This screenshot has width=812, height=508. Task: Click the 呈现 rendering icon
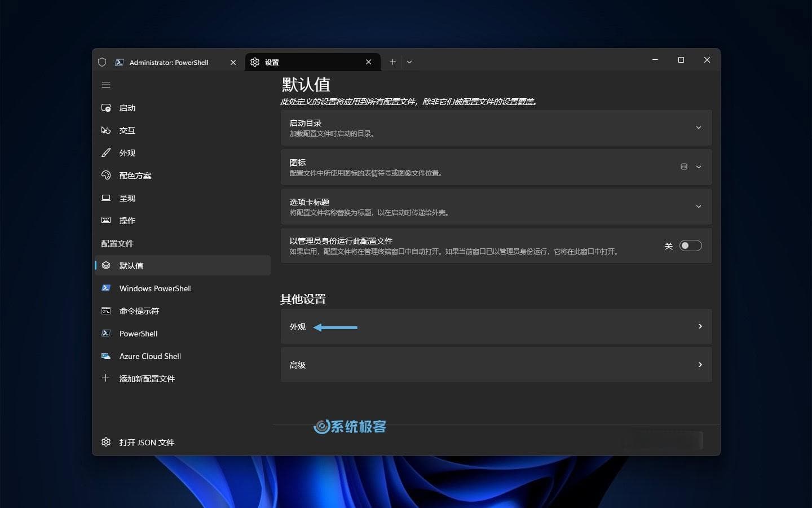106,198
